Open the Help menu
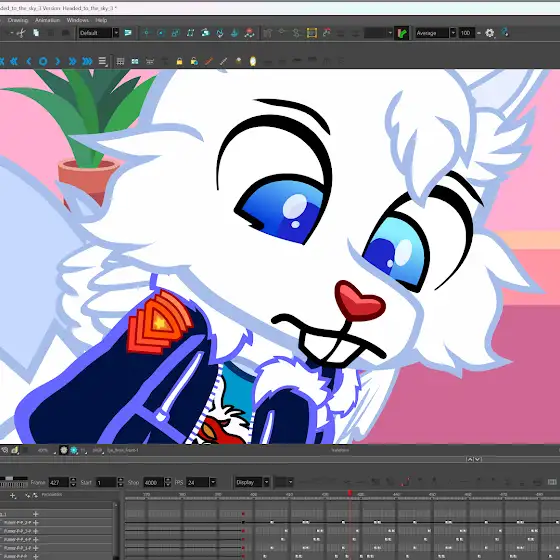The height and width of the screenshot is (560, 560). [101, 20]
